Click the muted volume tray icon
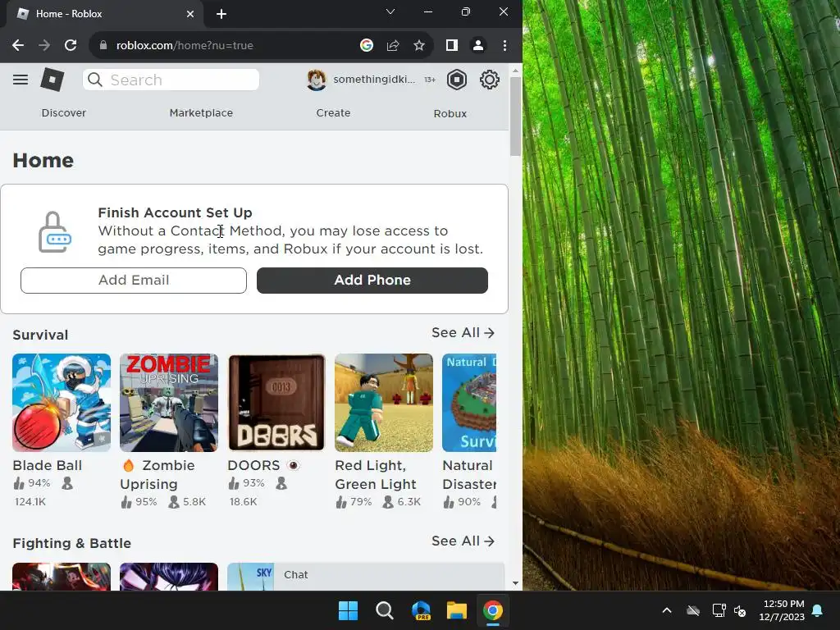The height and width of the screenshot is (630, 840). (x=741, y=610)
